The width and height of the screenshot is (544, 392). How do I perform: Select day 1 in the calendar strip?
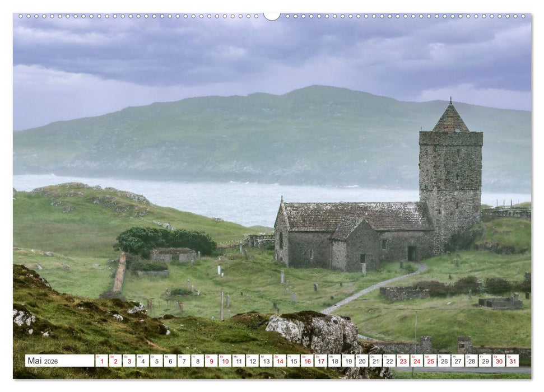(x=101, y=361)
